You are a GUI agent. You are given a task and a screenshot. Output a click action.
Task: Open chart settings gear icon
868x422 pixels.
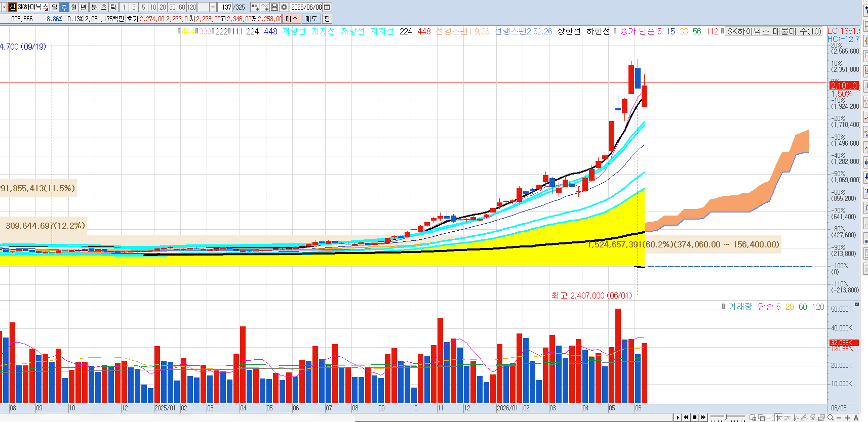pyautogui.click(x=284, y=7)
